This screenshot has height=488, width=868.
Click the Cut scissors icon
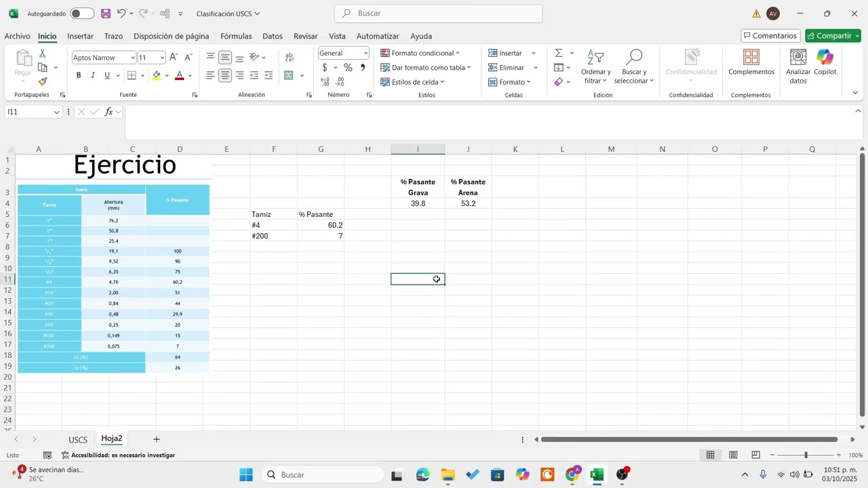(x=43, y=54)
